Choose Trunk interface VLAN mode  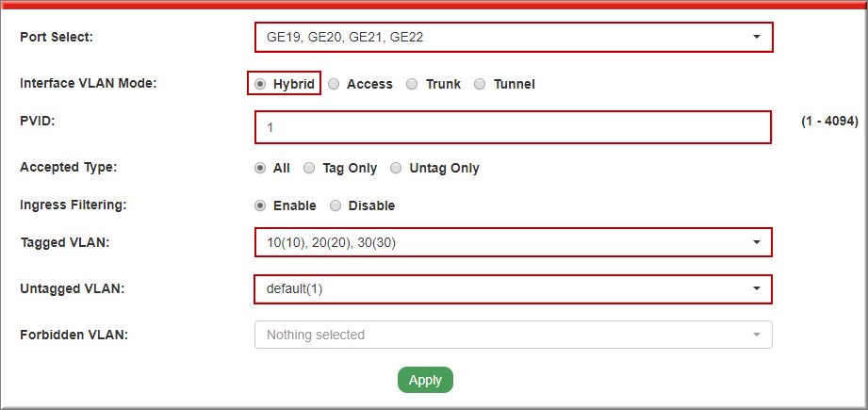[412, 84]
